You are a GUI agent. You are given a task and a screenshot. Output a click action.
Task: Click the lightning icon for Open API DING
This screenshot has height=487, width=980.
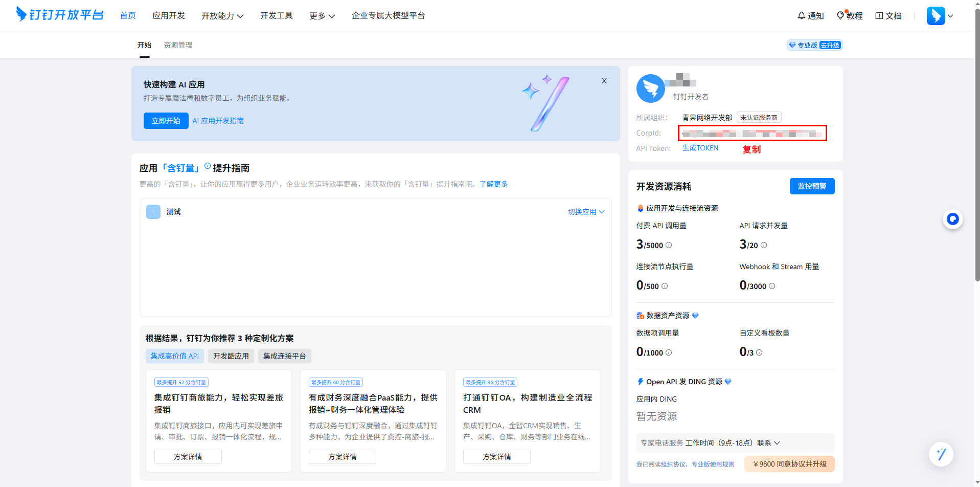coord(640,382)
